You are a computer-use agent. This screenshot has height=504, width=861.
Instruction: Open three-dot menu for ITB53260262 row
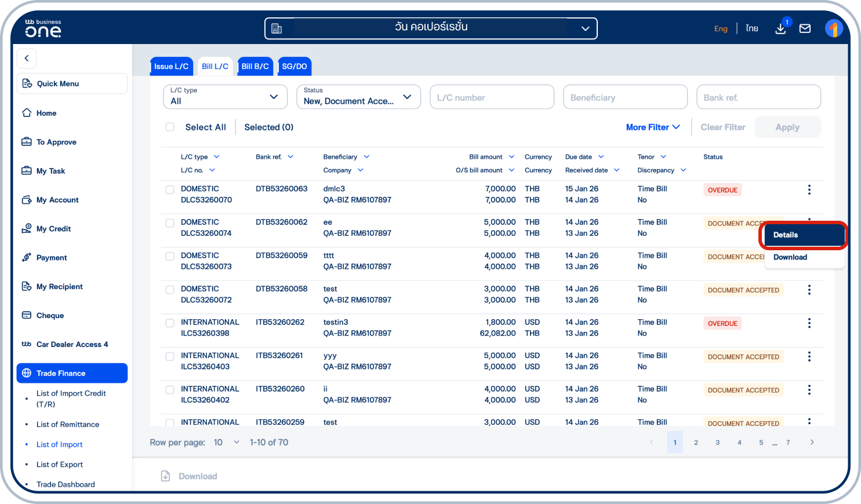click(809, 323)
